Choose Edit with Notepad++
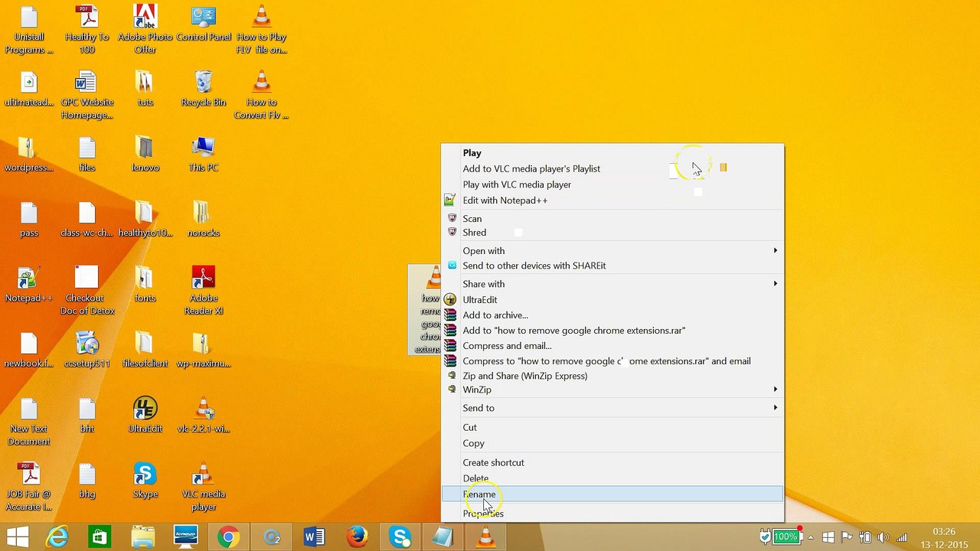The width and height of the screenshot is (980, 551). click(x=612, y=201)
